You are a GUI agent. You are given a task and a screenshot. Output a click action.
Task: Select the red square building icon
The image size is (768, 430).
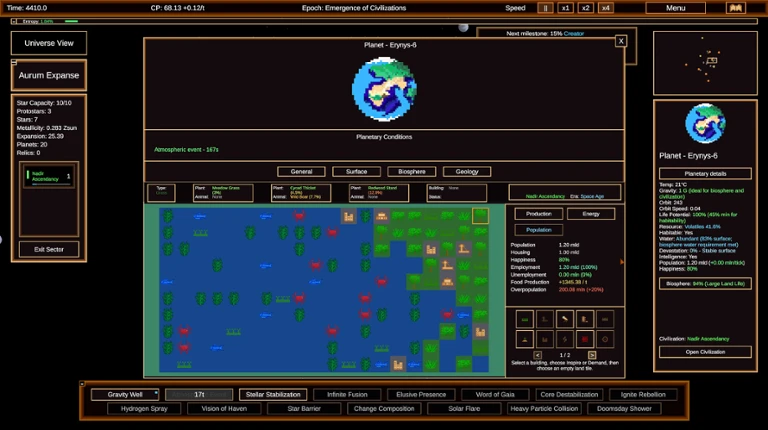585,339
